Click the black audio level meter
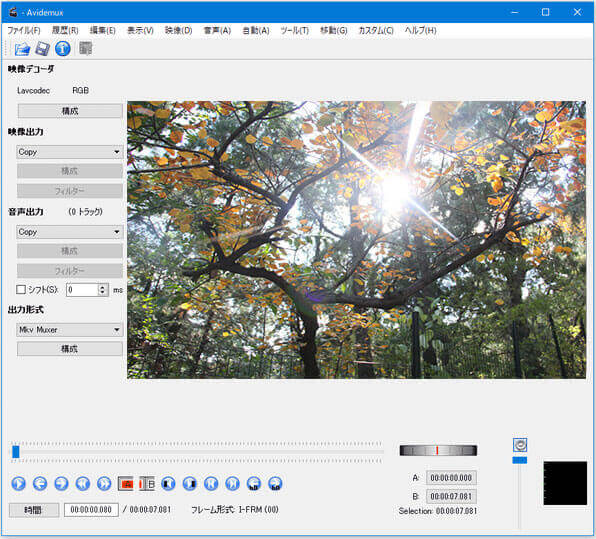The height and width of the screenshot is (539, 596). (x=565, y=483)
